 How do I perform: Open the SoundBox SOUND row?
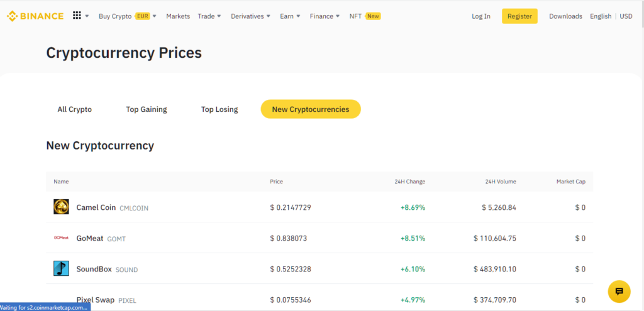pyautogui.click(x=319, y=268)
